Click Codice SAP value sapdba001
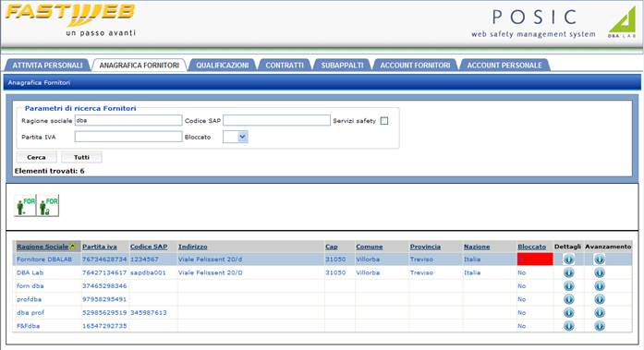 click(x=148, y=272)
